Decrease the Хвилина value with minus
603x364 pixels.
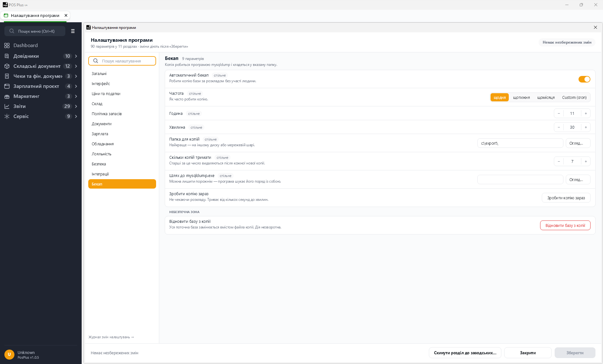pyautogui.click(x=559, y=127)
